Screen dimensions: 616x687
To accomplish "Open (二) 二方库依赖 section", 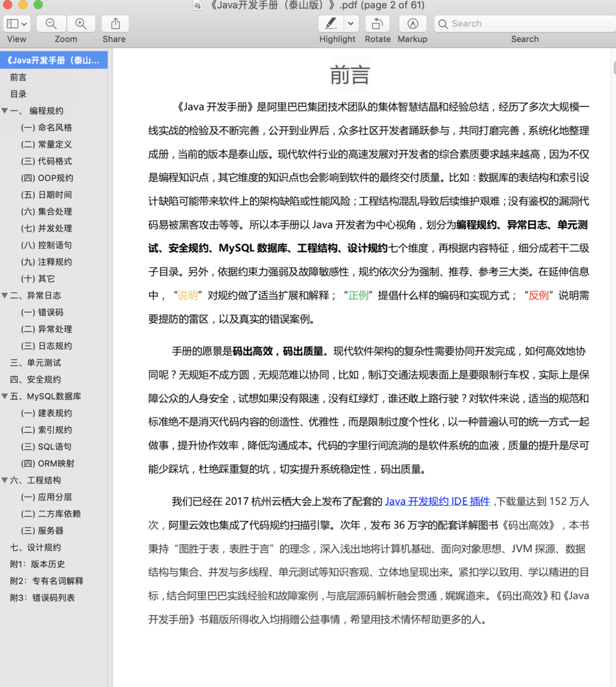I will pyautogui.click(x=51, y=514).
